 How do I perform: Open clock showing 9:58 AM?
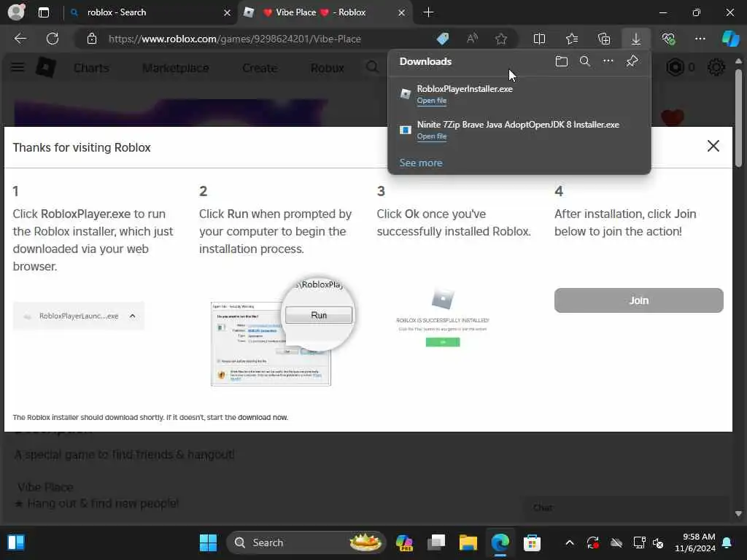[x=695, y=542]
